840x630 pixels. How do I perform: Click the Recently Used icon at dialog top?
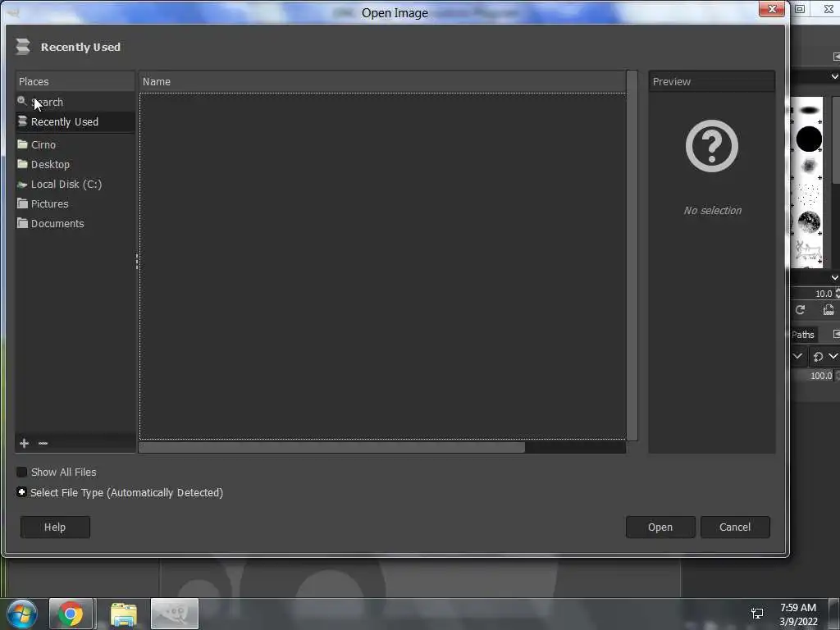22,47
